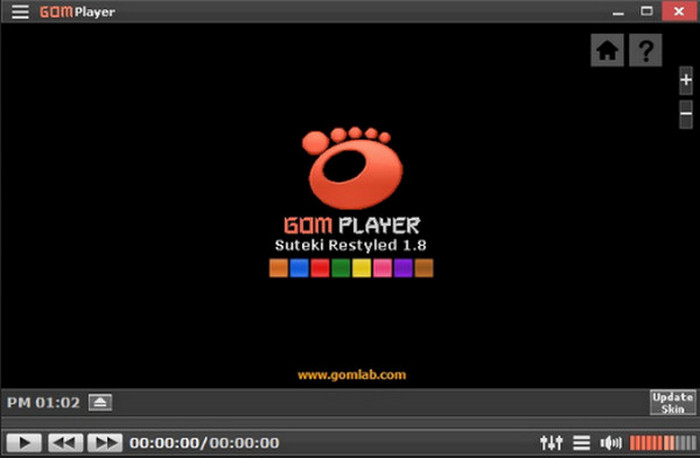Select the pink color swatch
700x458 pixels.
383,268
